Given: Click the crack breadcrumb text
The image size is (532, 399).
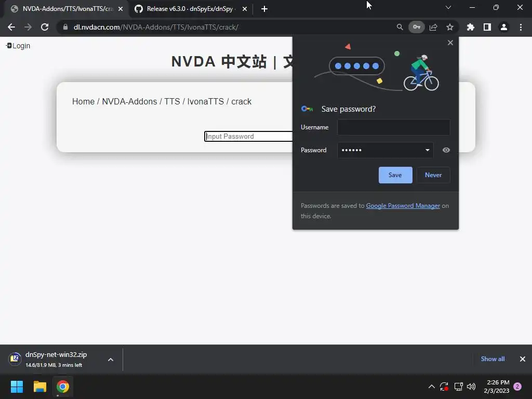Looking at the screenshot, I should [x=241, y=101].
